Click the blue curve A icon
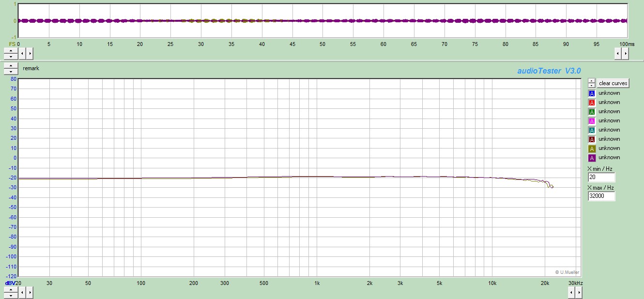 pyautogui.click(x=591, y=93)
